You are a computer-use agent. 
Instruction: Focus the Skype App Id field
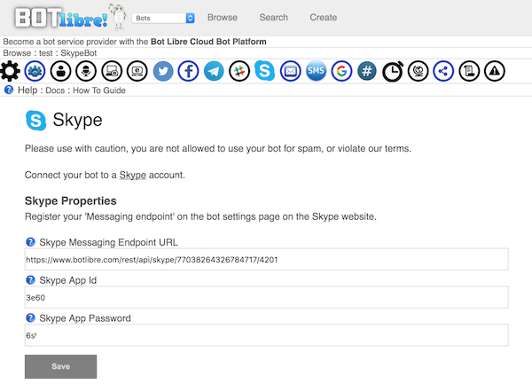tap(266, 298)
